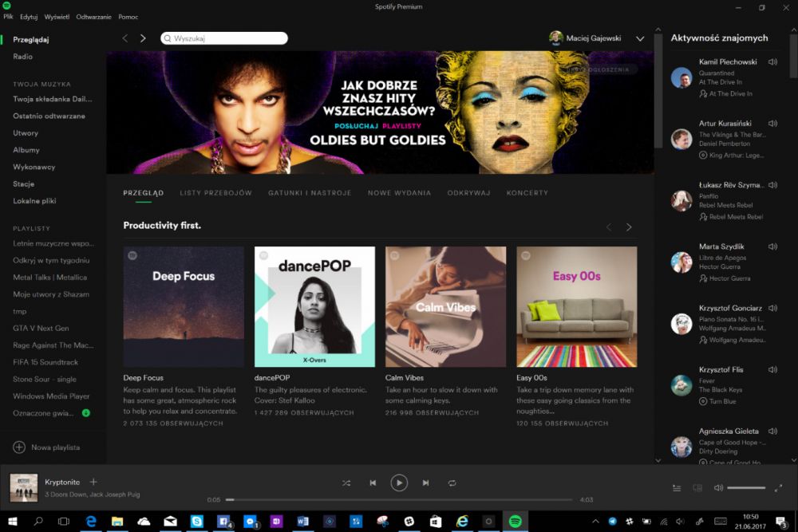The height and width of the screenshot is (532, 798).
Task: Adjust the volume slider
Action: pyautogui.click(x=746, y=488)
